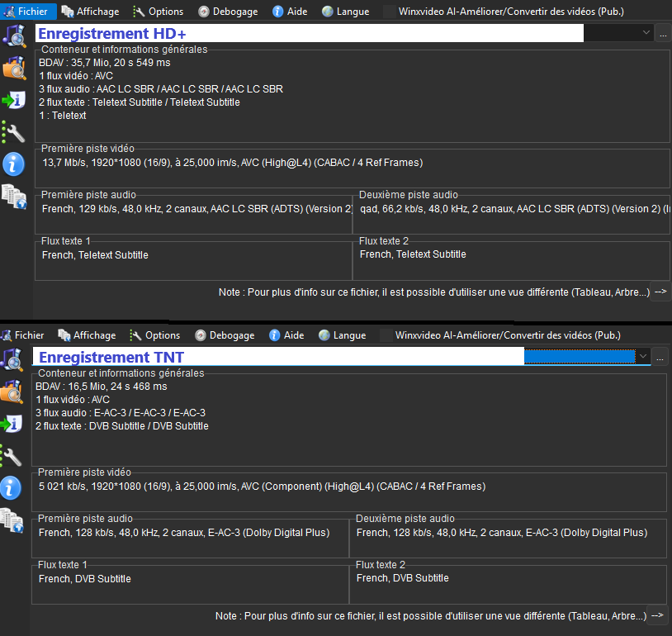The width and height of the screenshot is (672, 636).
Task: Click '13,7 Mb/s, 1920*1080' video track text
Action: pos(233,163)
